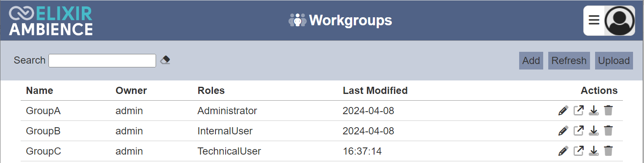Delete GroupA with the trash icon
The height and width of the screenshot is (163, 644).
tap(608, 111)
